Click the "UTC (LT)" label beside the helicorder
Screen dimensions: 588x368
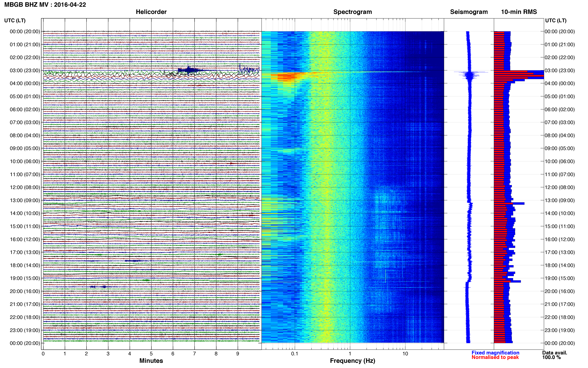pyautogui.click(x=15, y=20)
